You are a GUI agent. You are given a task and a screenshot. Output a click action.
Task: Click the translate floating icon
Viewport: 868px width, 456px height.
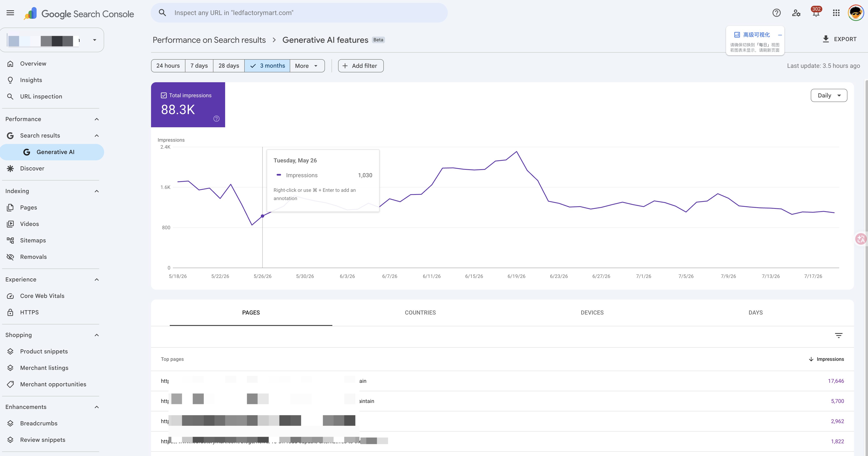pos(861,239)
